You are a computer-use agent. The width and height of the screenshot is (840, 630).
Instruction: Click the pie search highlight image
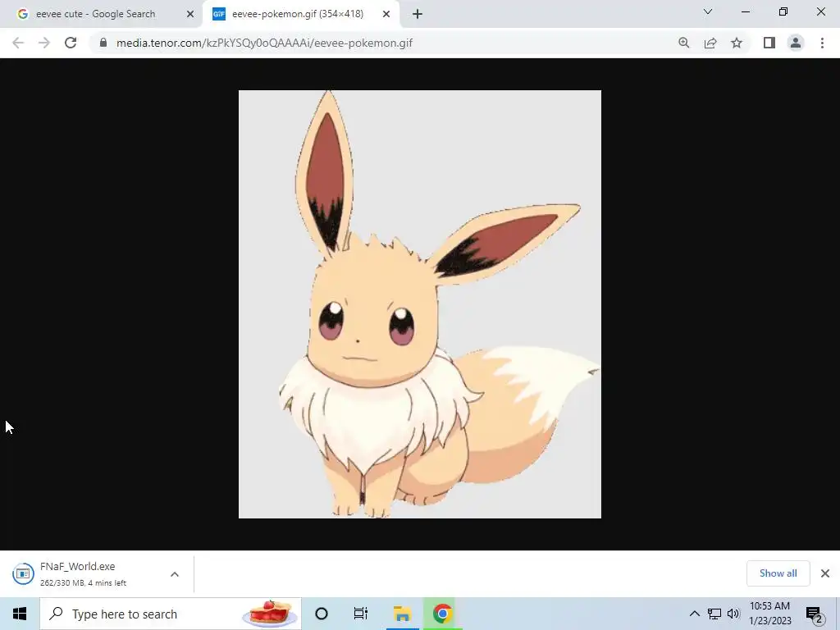(x=269, y=614)
